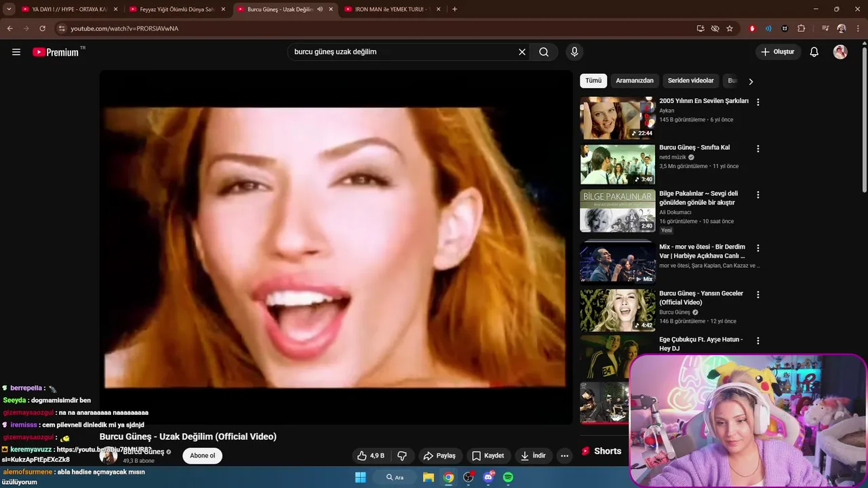
Task: Open Chrome three-dot menu
Action: point(857,28)
